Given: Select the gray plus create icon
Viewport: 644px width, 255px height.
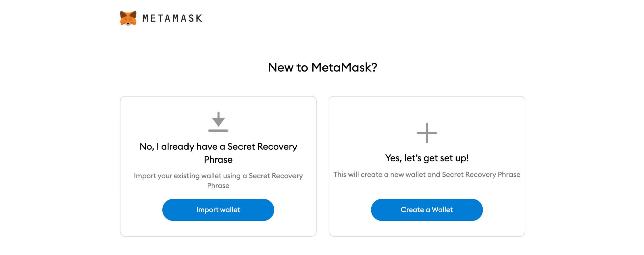Looking at the screenshot, I should click(x=427, y=133).
